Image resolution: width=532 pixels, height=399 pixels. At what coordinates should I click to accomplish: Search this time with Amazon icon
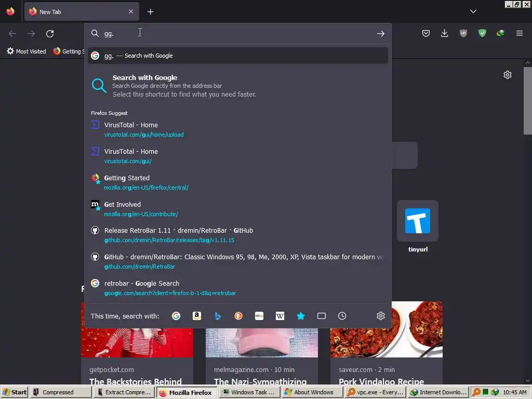click(x=197, y=316)
